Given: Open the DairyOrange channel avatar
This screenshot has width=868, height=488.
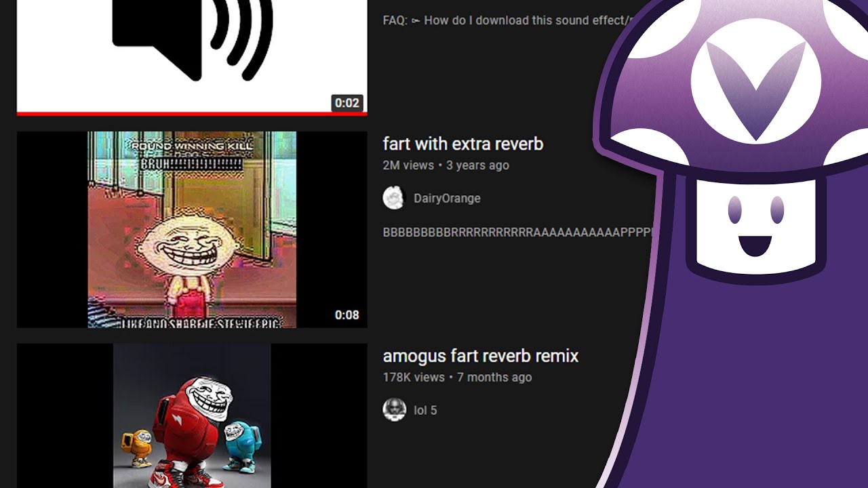Looking at the screenshot, I should tap(393, 198).
